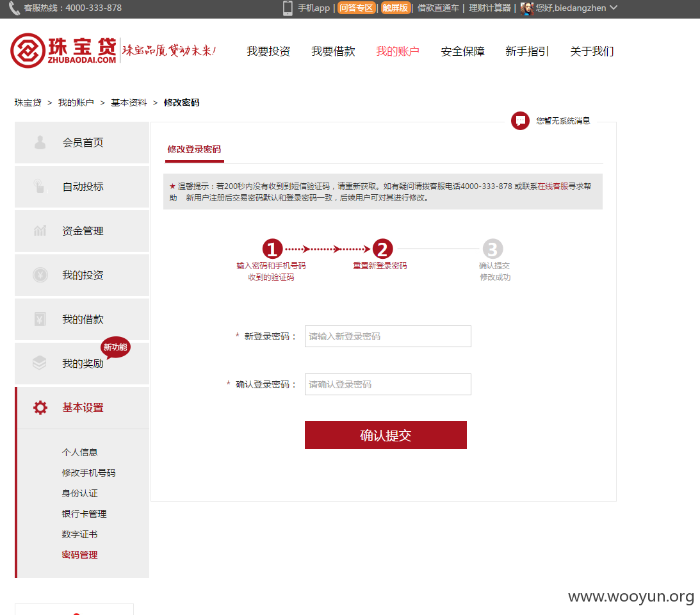This screenshot has width=700, height=615.
Task: Click the 会员首页 person icon
Action: coord(40,142)
